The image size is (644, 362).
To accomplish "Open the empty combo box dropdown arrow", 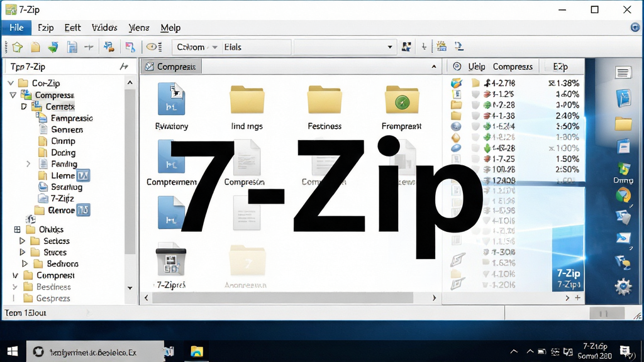I will 390,47.
